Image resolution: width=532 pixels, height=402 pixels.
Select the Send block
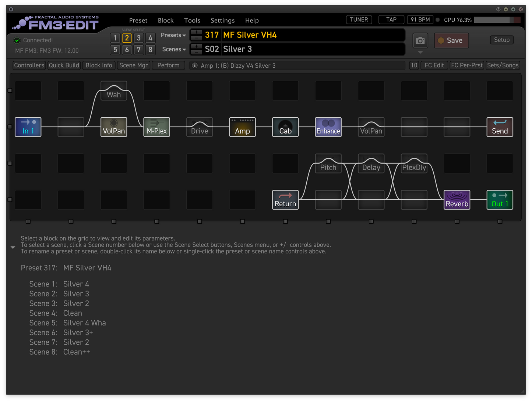(x=500, y=127)
